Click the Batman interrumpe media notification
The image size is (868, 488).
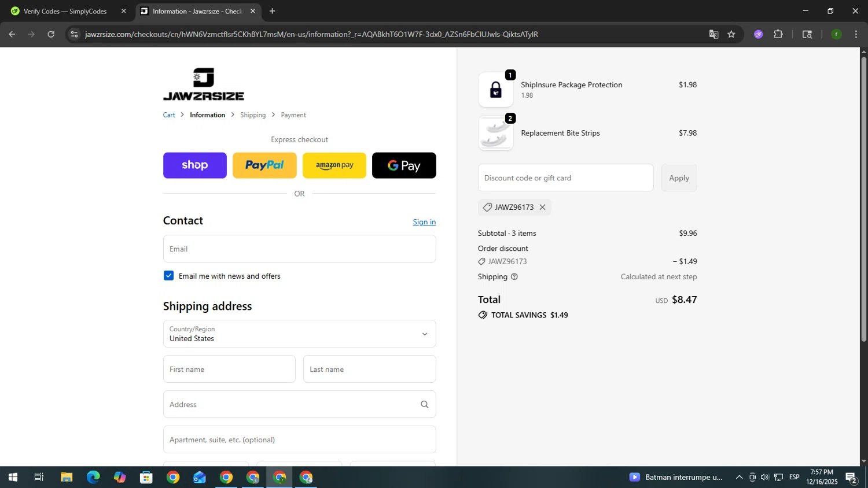click(676, 477)
